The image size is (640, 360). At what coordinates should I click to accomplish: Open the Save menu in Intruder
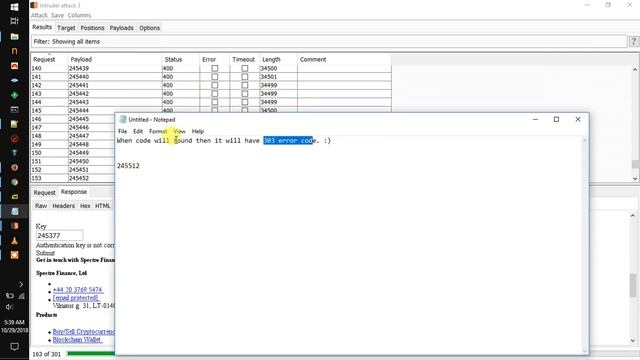(57, 15)
